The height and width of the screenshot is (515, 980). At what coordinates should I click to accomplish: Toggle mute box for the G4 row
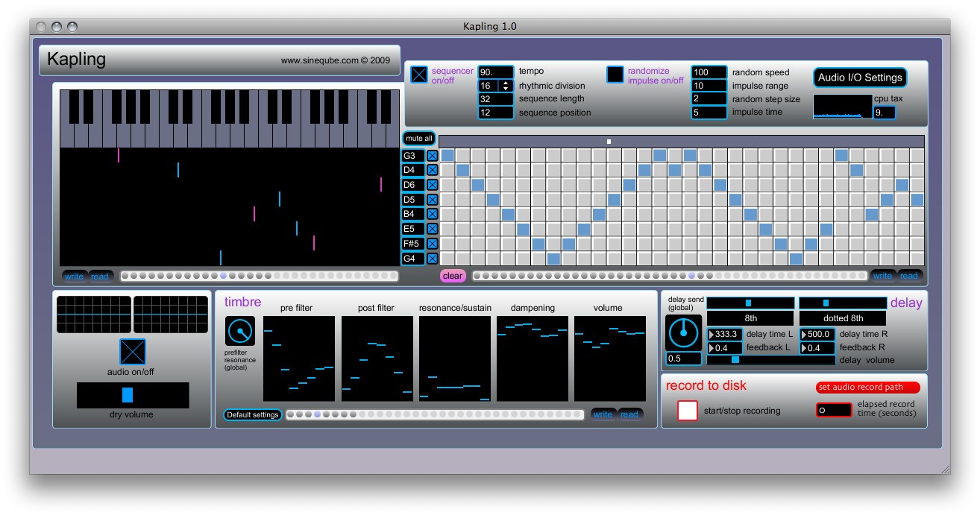pyautogui.click(x=432, y=259)
